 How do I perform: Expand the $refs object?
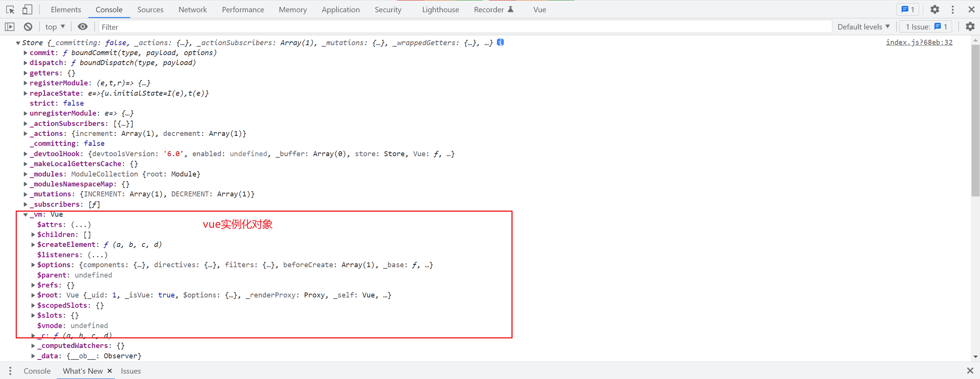[x=33, y=285]
